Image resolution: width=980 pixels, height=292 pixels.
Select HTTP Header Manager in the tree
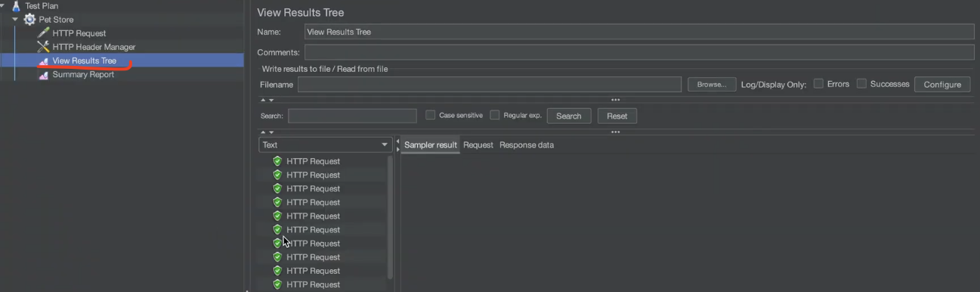coord(94,47)
